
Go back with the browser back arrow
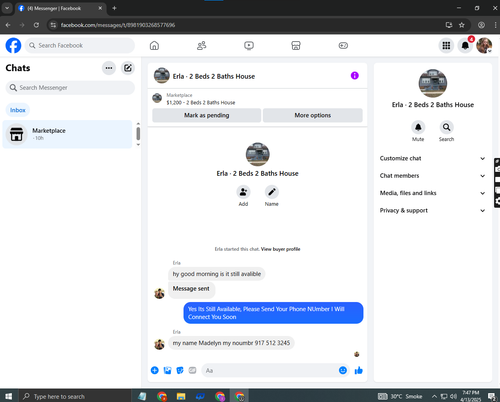(x=8, y=25)
